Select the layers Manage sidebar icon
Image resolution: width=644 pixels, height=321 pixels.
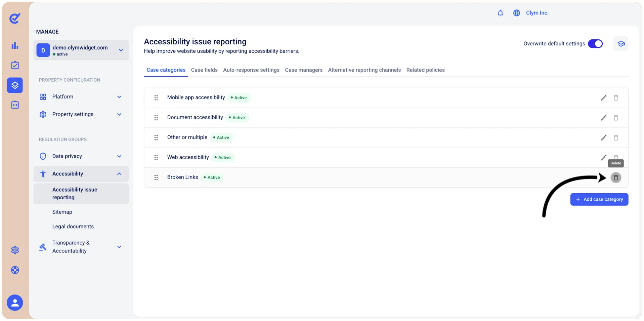15,85
